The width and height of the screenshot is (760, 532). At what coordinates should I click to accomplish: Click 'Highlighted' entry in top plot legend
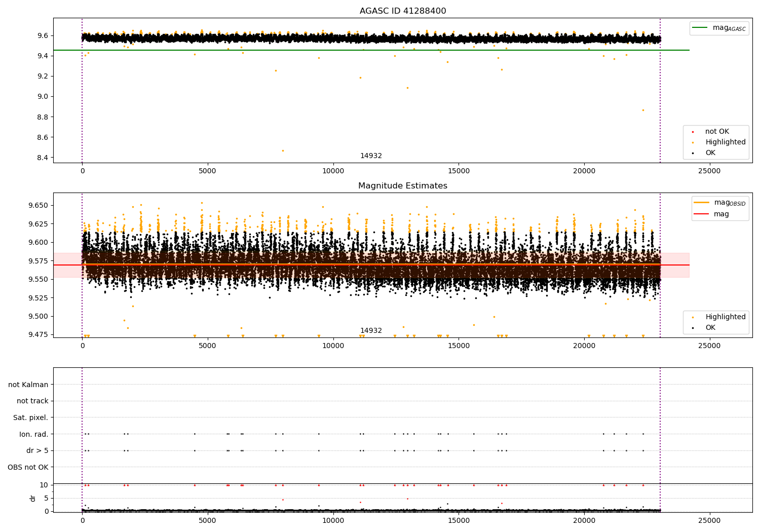point(725,142)
